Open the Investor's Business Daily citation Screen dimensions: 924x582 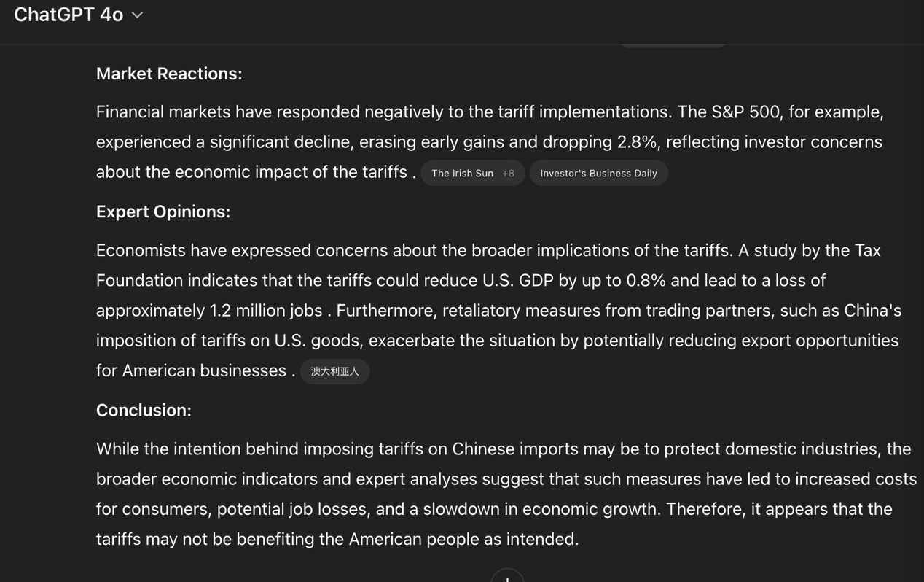point(598,174)
